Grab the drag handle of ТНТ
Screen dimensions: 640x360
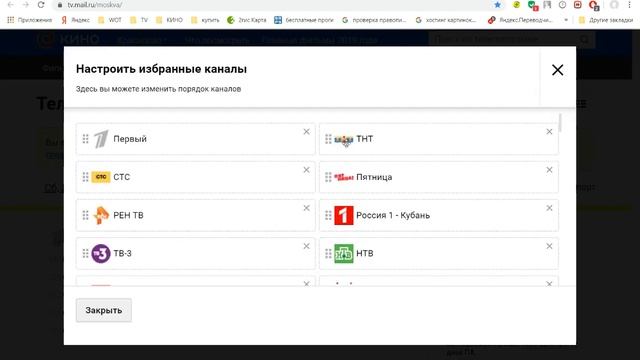coord(328,139)
